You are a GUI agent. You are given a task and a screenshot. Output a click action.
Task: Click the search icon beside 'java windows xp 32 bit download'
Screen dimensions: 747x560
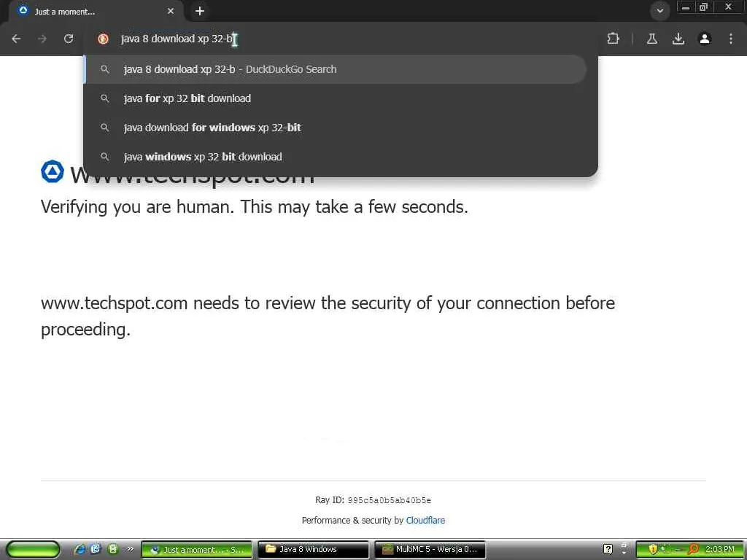point(105,157)
